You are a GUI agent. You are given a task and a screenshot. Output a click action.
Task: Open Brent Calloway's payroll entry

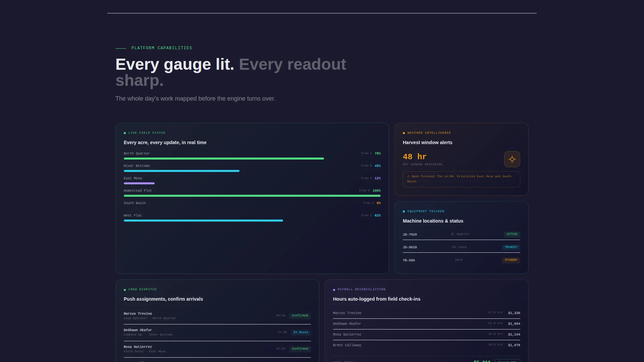point(426,345)
